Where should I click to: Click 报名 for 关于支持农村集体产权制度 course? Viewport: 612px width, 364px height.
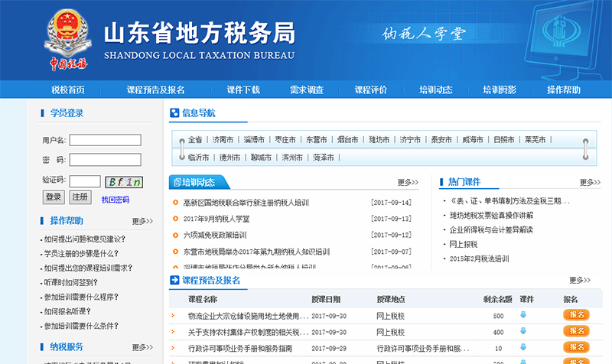[576, 331]
